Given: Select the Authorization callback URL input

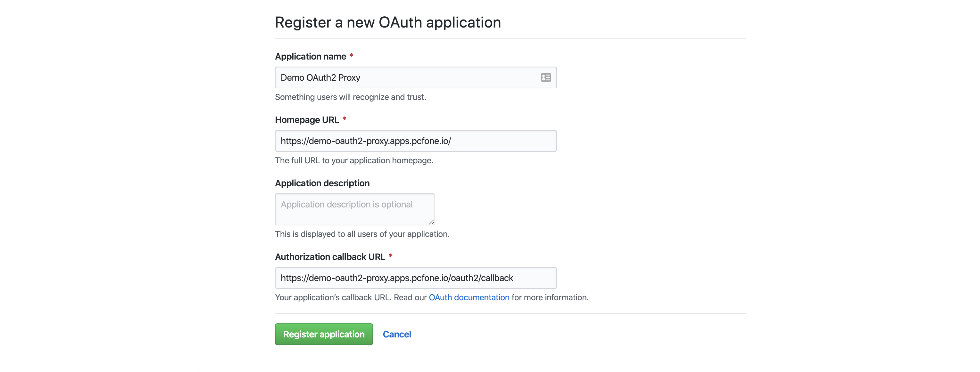Looking at the screenshot, I should 415,278.
